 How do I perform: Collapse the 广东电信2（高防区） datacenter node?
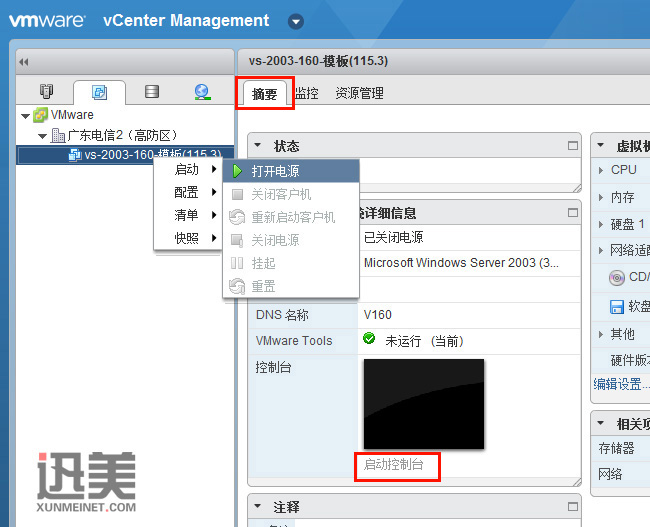click(x=42, y=136)
